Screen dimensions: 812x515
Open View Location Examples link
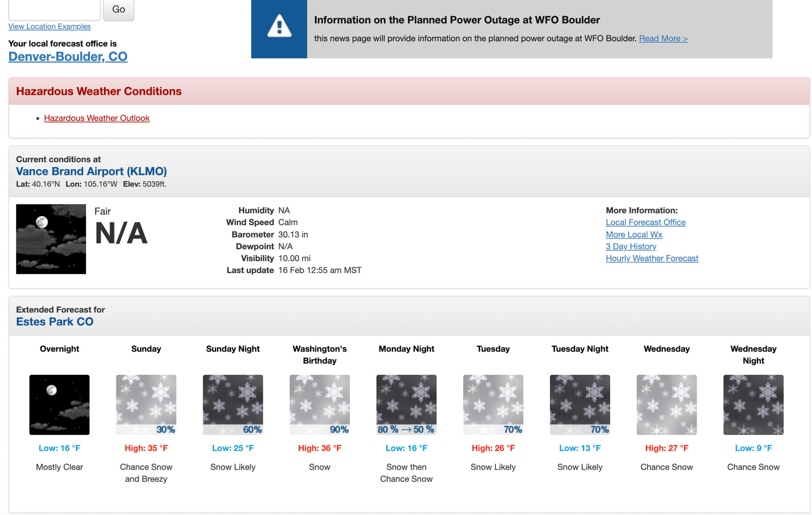point(49,27)
